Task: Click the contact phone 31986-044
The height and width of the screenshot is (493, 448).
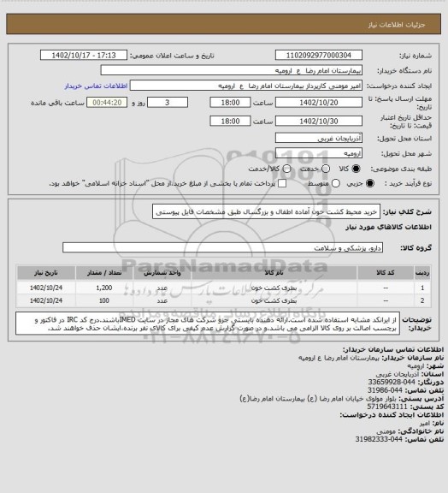Action: pyautogui.click(x=385, y=390)
